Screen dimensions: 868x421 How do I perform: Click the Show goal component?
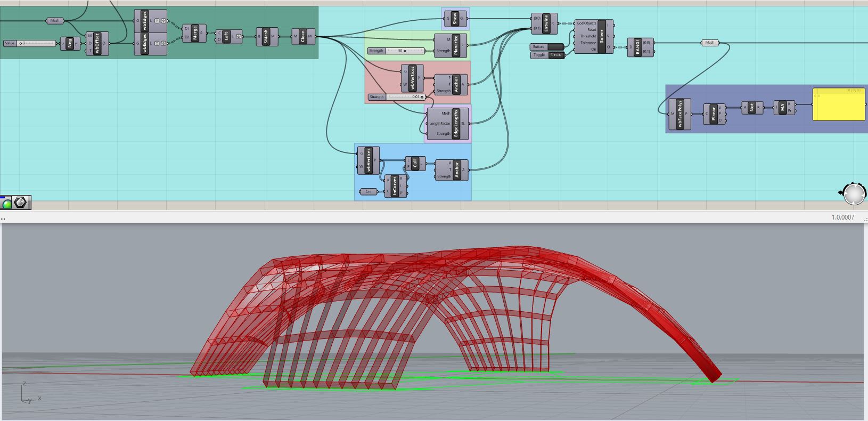tap(455, 19)
